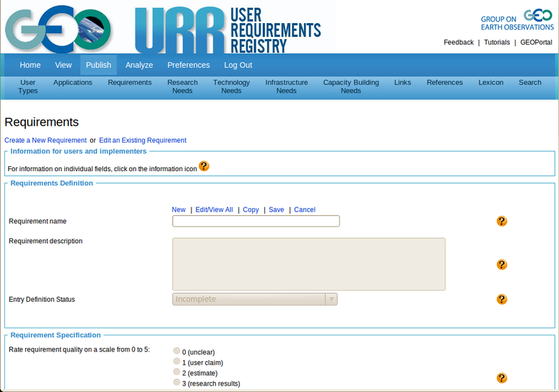Click the Edit/View All link
This screenshot has width=559, height=392.
click(x=214, y=210)
